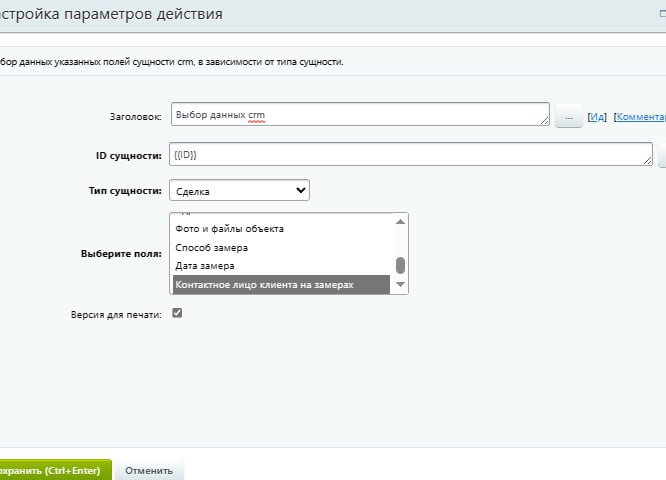Select 'Контактное лицо клиента на замерах'
This screenshot has height=480, width=666.
264,285
